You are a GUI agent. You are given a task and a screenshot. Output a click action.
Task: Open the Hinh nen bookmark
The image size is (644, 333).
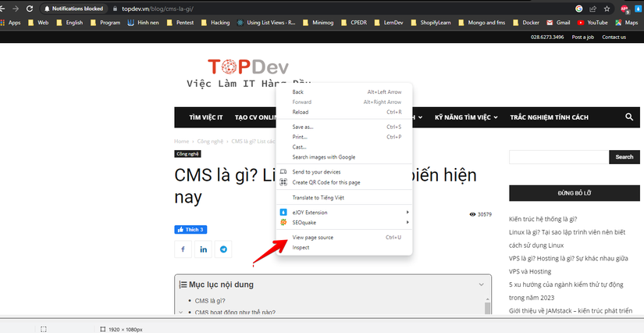pos(144,23)
